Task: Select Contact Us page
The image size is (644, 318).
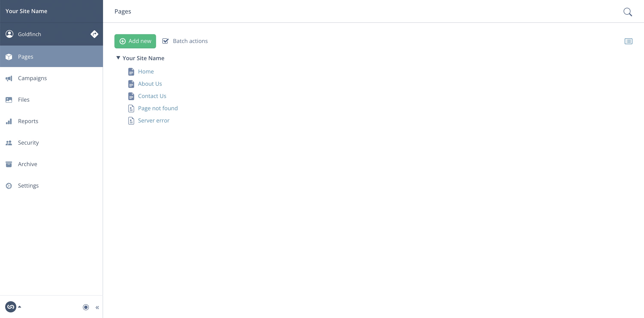Action: pos(152,96)
